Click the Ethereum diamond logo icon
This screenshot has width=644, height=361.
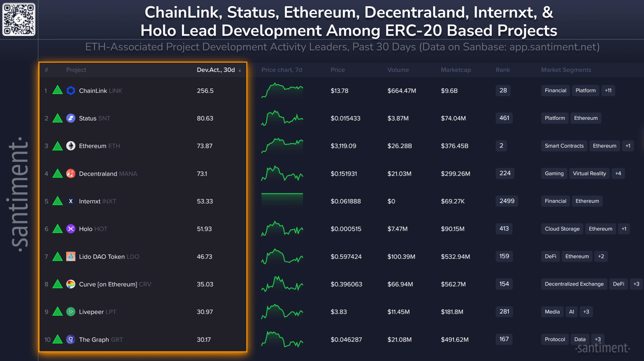click(71, 146)
